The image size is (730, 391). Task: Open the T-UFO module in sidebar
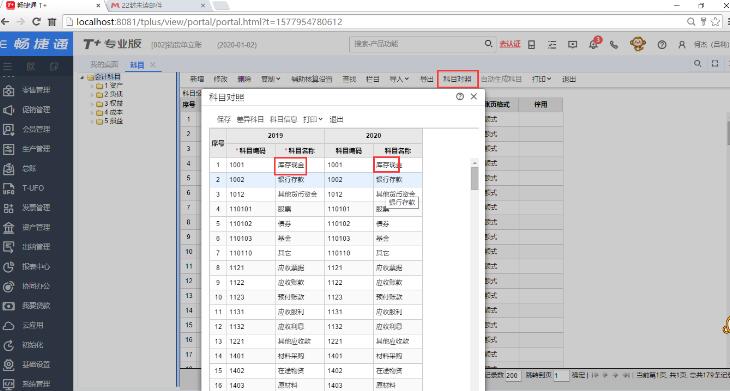[x=9, y=188]
